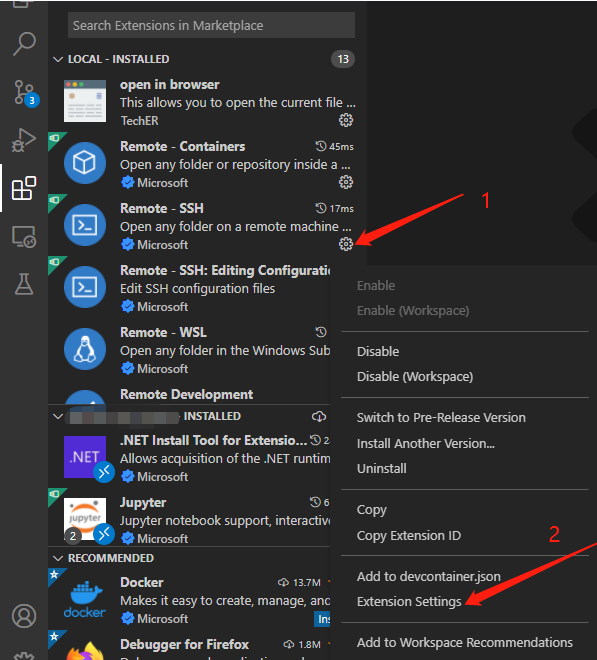This screenshot has width=597, height=660.
Task: Open the Remote - Containers extension title
Action: 182,146
